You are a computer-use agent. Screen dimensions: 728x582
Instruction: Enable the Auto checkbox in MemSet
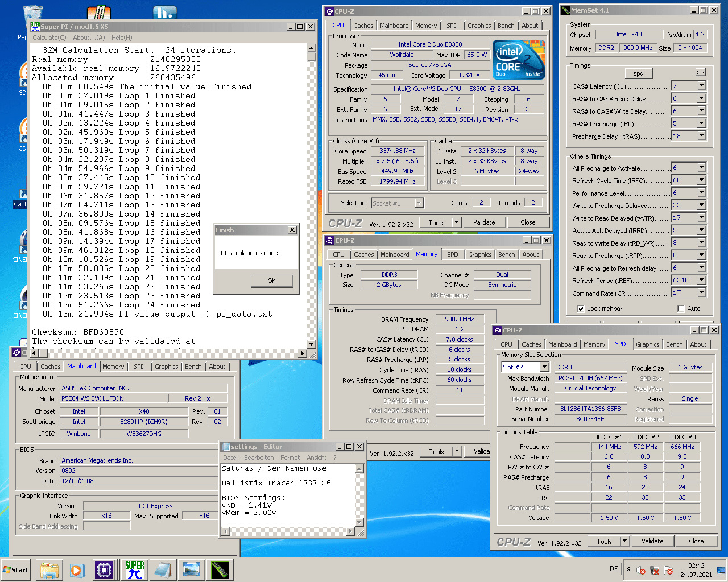coord(681,309)
